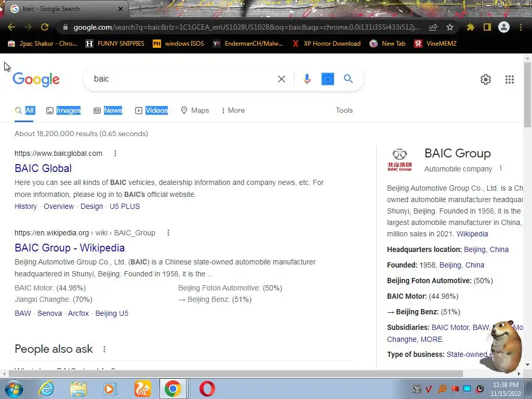The width and height of the screenshot is (532, 399).
Task: Click the Google logo
Action: click(36, 79)
